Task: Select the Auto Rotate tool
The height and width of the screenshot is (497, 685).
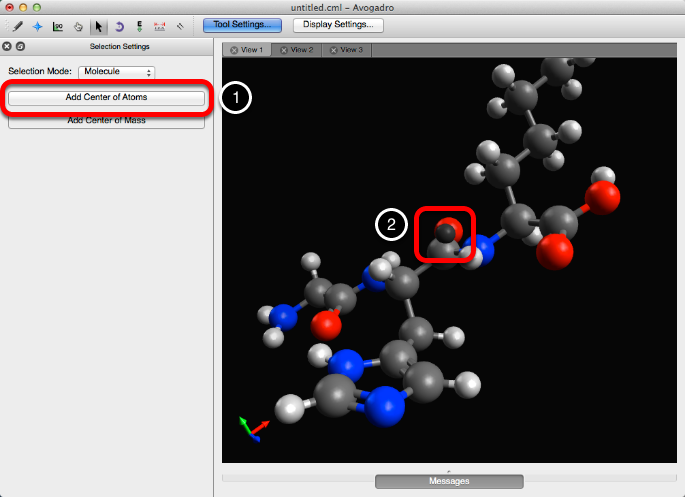Action: (119, 26)
